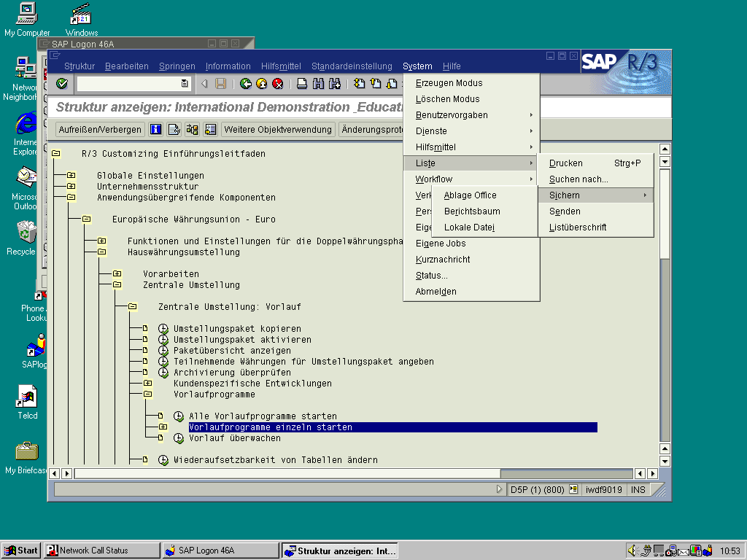Open the command field history list icon
This screenshot has height=560, width=747.
coord(185,84)
